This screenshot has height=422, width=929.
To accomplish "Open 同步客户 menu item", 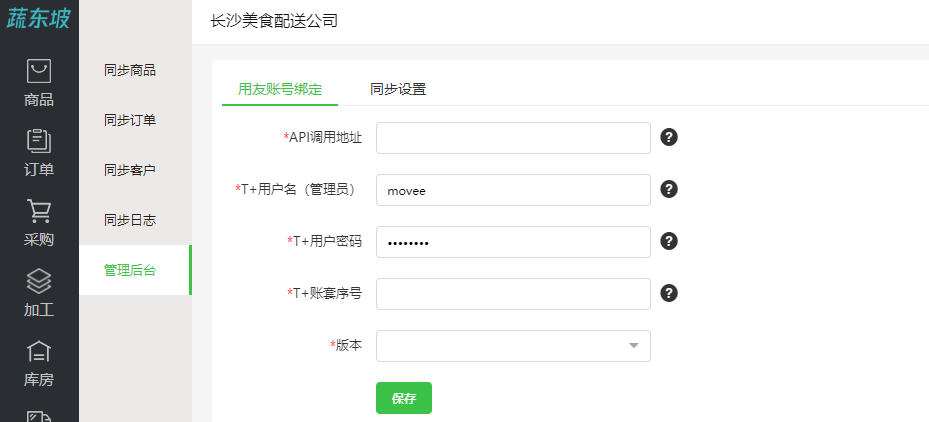I will point(130,170).
